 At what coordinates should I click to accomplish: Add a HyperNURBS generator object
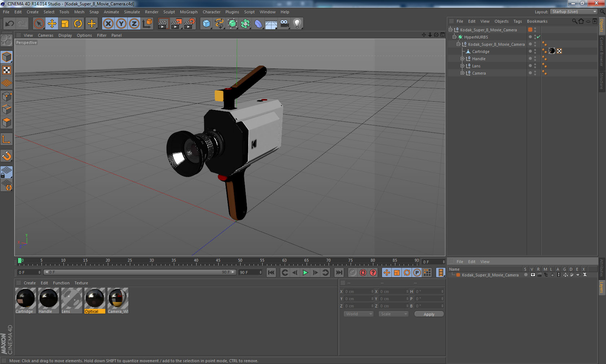pos(233,24)
